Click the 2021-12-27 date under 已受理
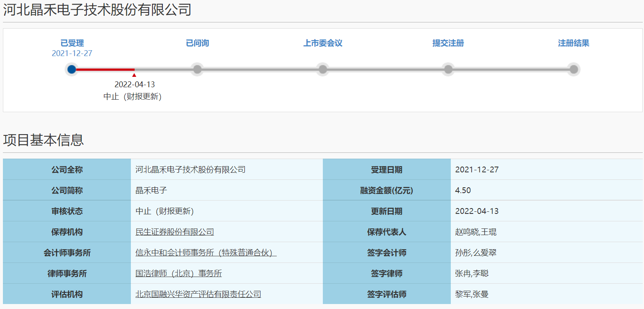 point(72,54)
